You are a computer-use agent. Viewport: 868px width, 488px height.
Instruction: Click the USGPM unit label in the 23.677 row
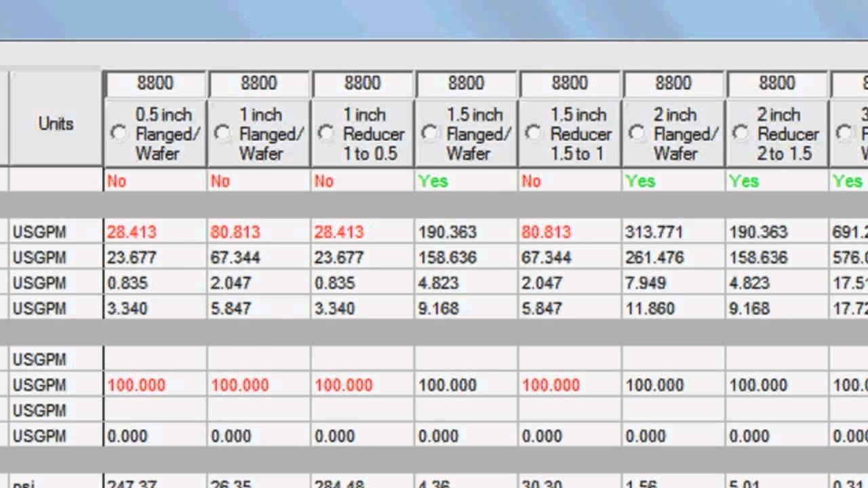point(39,258)
